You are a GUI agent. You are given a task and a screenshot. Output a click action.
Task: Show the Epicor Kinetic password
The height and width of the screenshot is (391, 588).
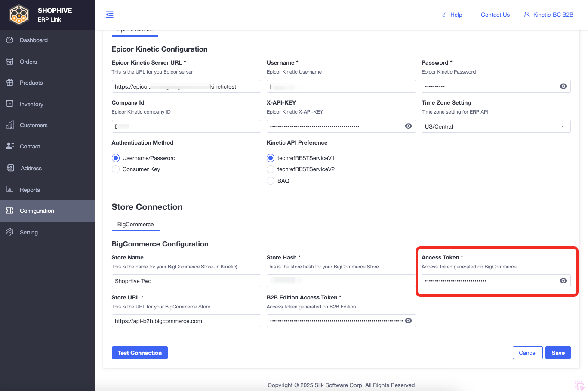(x=563, y=86)
